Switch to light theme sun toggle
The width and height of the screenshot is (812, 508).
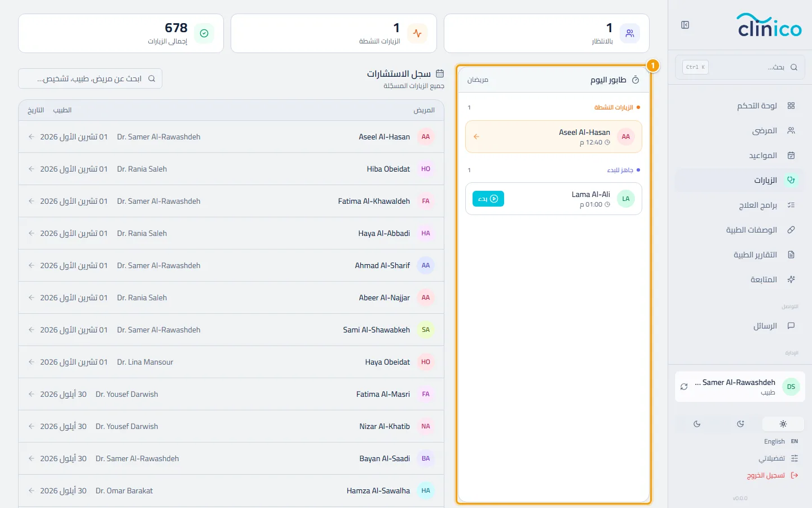pos(783,424)
